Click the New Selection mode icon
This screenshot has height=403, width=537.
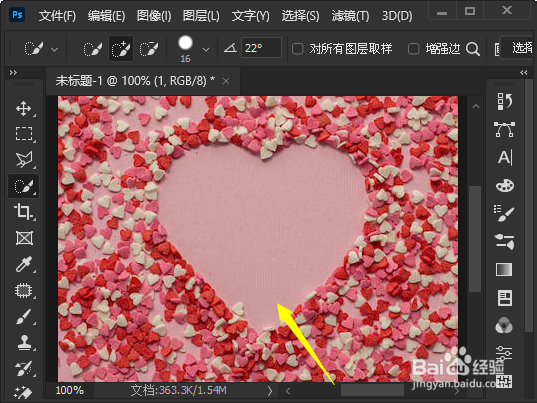click(93, 49)
